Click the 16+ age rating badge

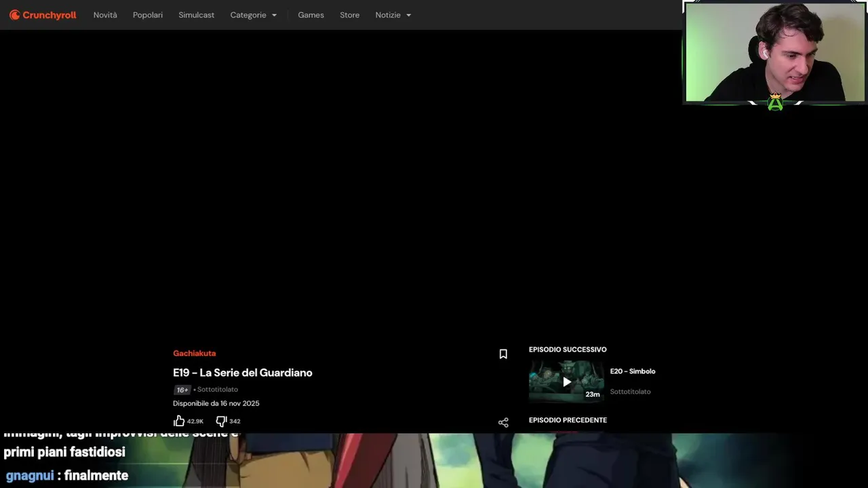[x=182, y=390]
